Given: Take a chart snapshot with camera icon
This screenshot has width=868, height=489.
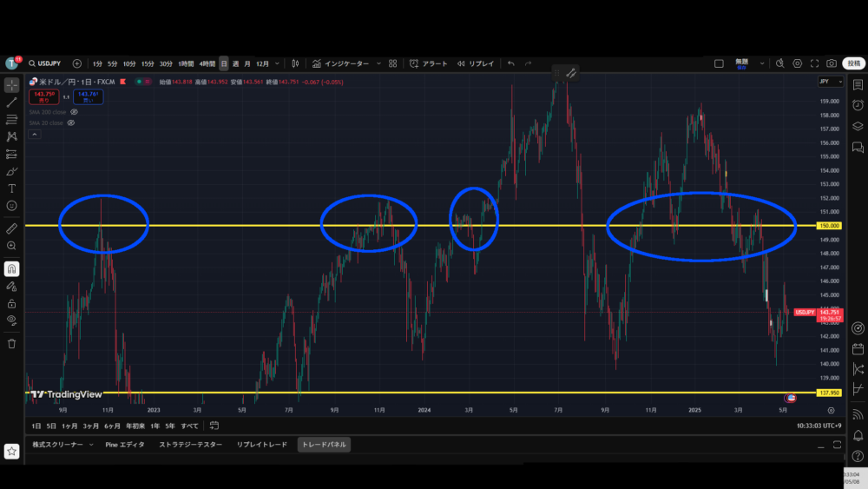Looking at the screenshot, I should (x=832, y=63).
